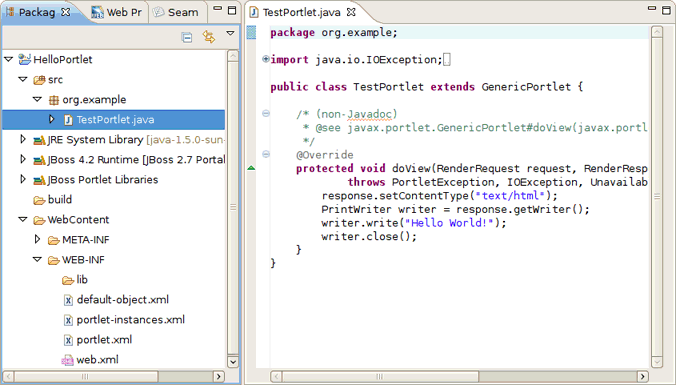Image resolution: width=676 pixels, height=385 pixels.
Task: Click the META-INF folder icon
Action: (53, 240)
